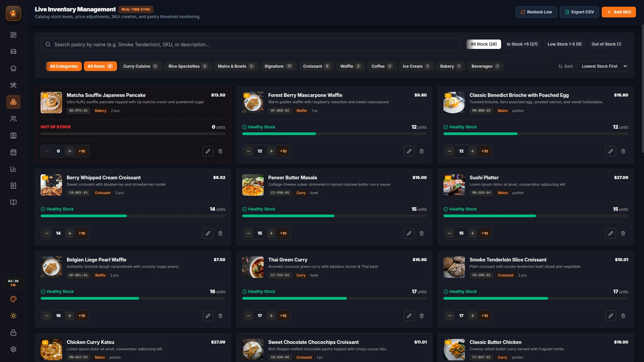Click the open book sidebar icon
This screenshot has width=644, height=362.
pos(13,202)
